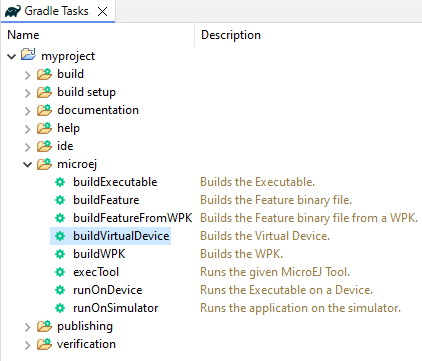Click the buildFeatureFromWPK gear icon

60,218
